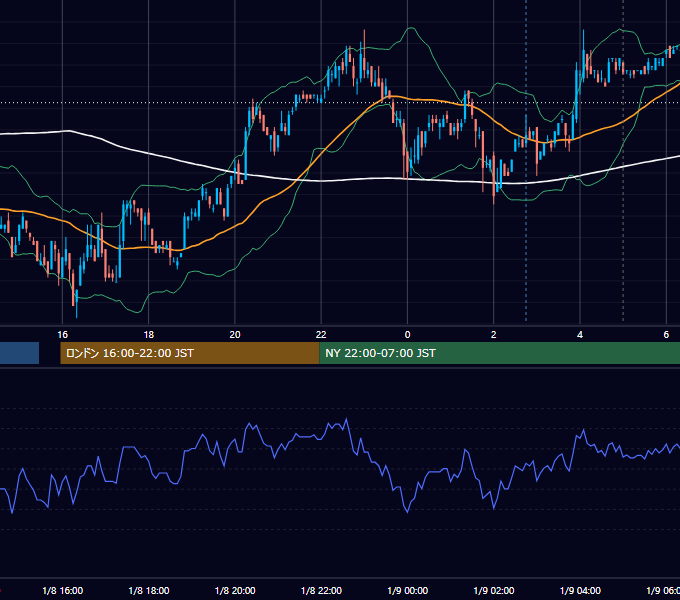Click the 1/8 16:00 date label

tap(62, 590)
